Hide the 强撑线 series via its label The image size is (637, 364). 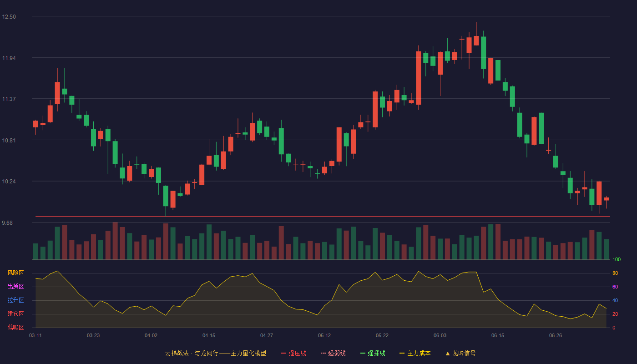tap(376, 353)
